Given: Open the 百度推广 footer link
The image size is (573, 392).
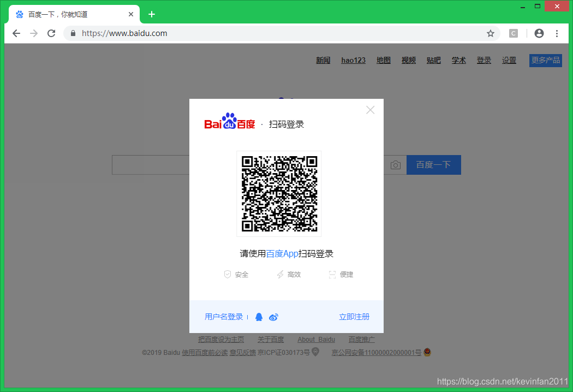Looking at the screenshot, I should coord(361,340).
